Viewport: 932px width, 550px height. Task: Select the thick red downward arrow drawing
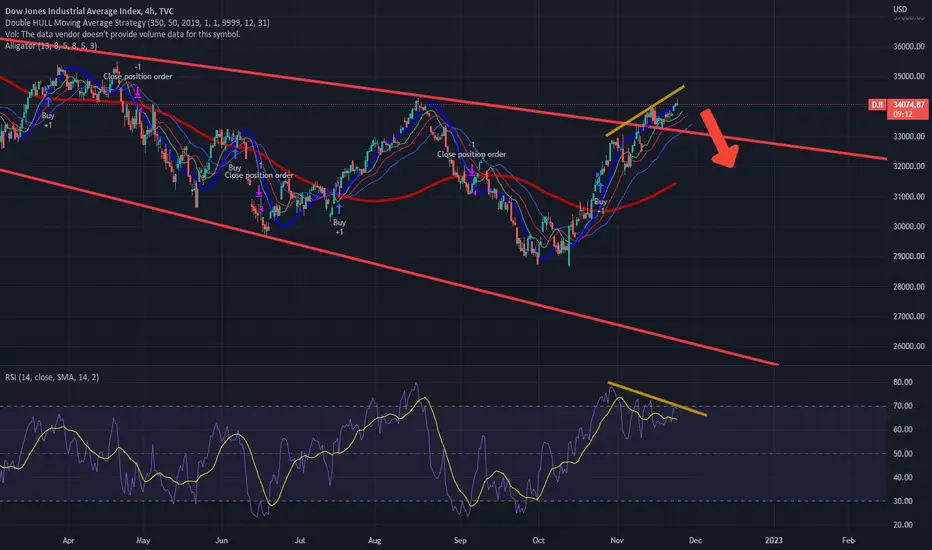pyautogui.click(x=719, y=138)
